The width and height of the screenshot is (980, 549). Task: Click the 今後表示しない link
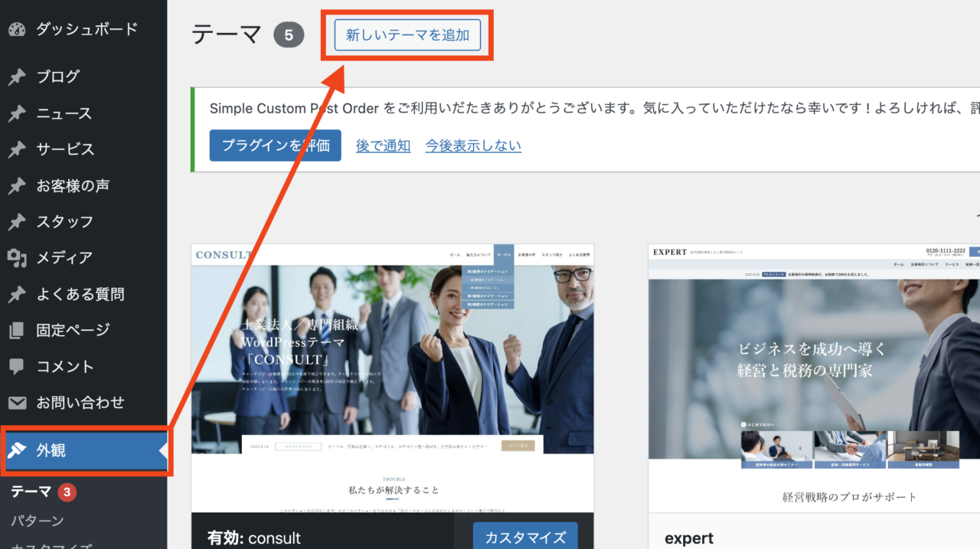point(473,145)
